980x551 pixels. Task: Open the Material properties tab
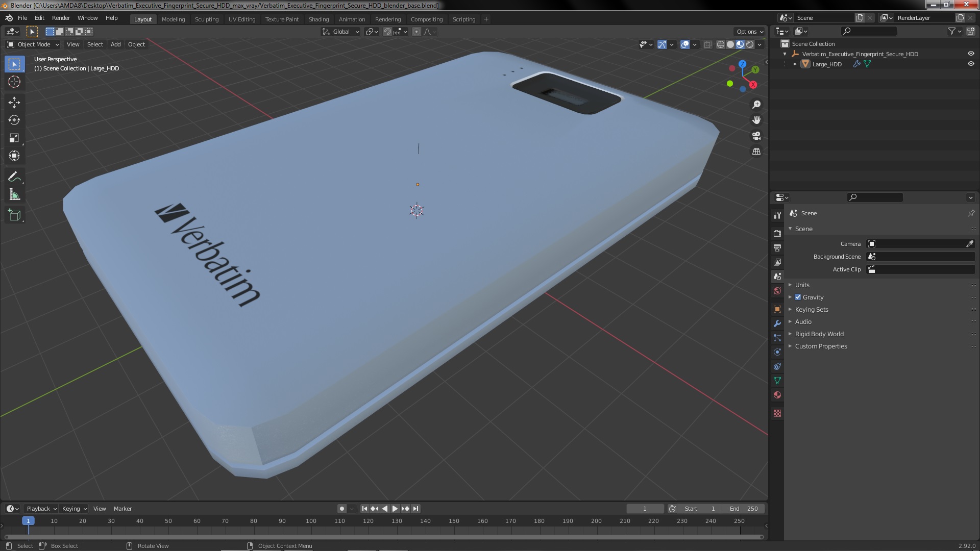tap(777, 395)
